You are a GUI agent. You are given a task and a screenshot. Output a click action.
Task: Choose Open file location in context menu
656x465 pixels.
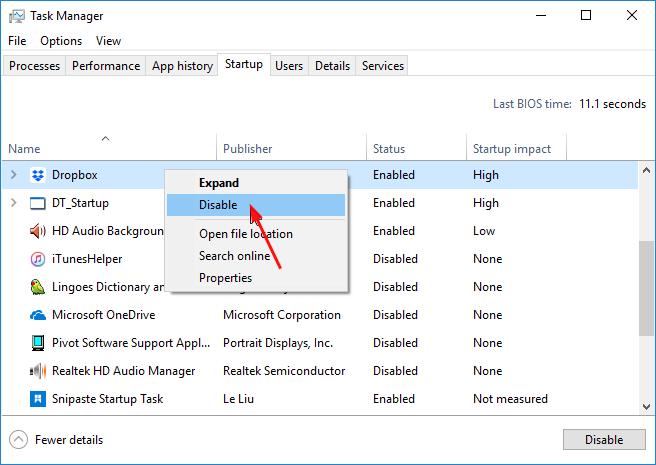(x=256, y=234)
